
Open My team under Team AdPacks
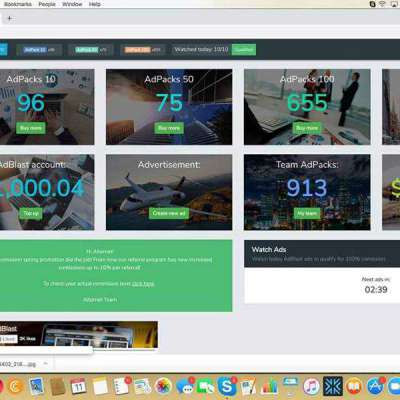[x=307, y=213]
